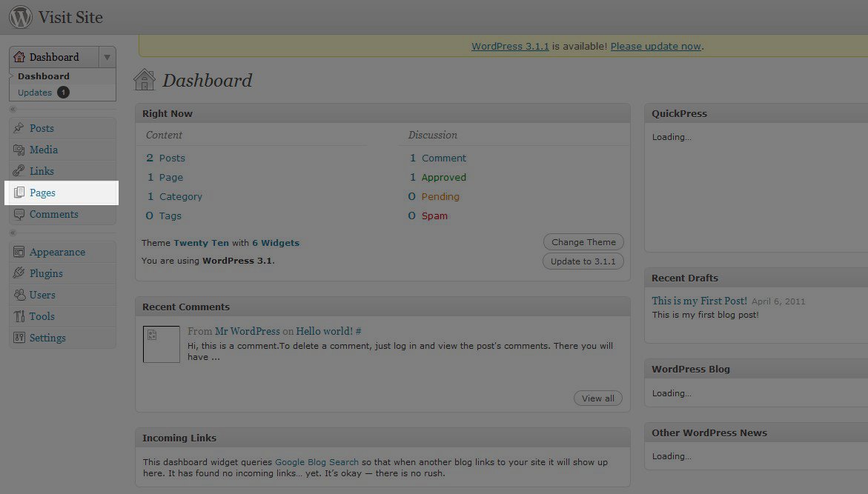Open the Pages menu
Viewport: 868px width, 494px height.
pyautogui.click(x=43, y=193)
